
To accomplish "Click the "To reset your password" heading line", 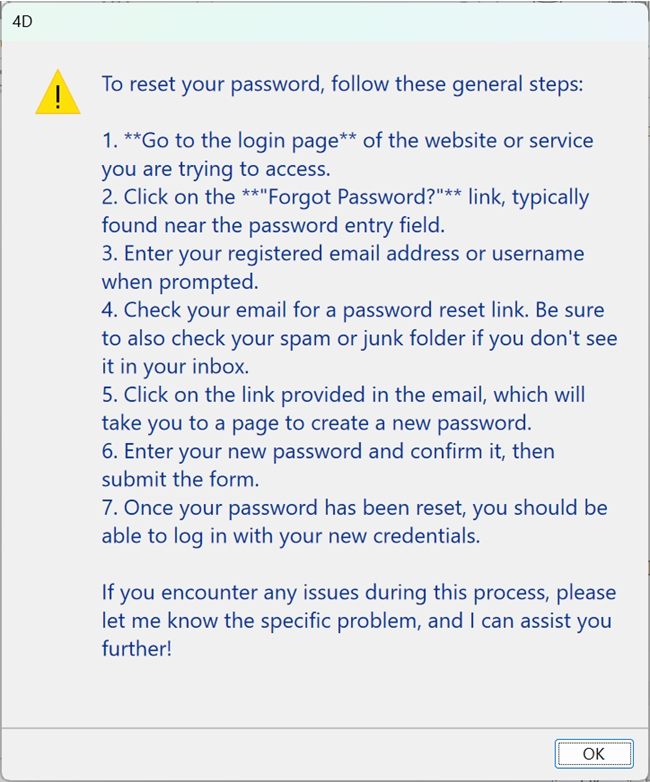I will (x=341, y=83).
